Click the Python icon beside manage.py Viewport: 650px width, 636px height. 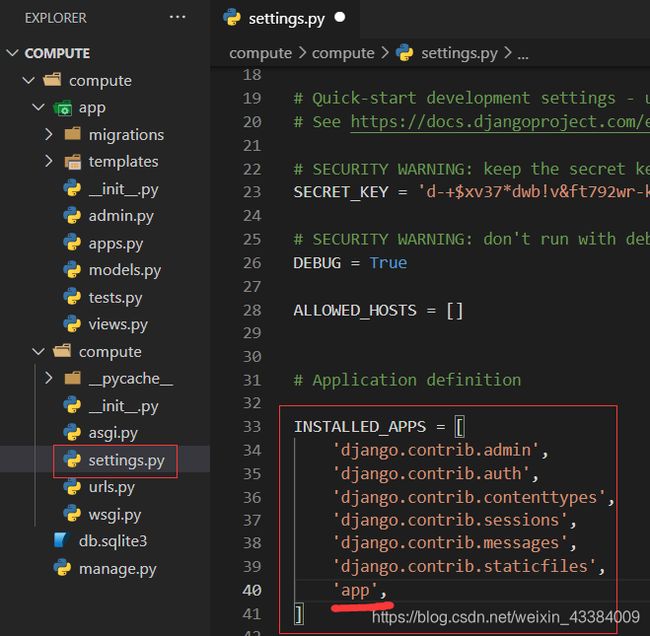click(62, 568)
